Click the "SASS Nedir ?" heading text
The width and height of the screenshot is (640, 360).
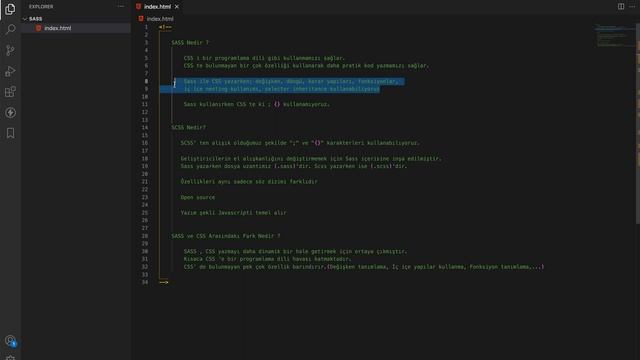(x=190, y=42)
